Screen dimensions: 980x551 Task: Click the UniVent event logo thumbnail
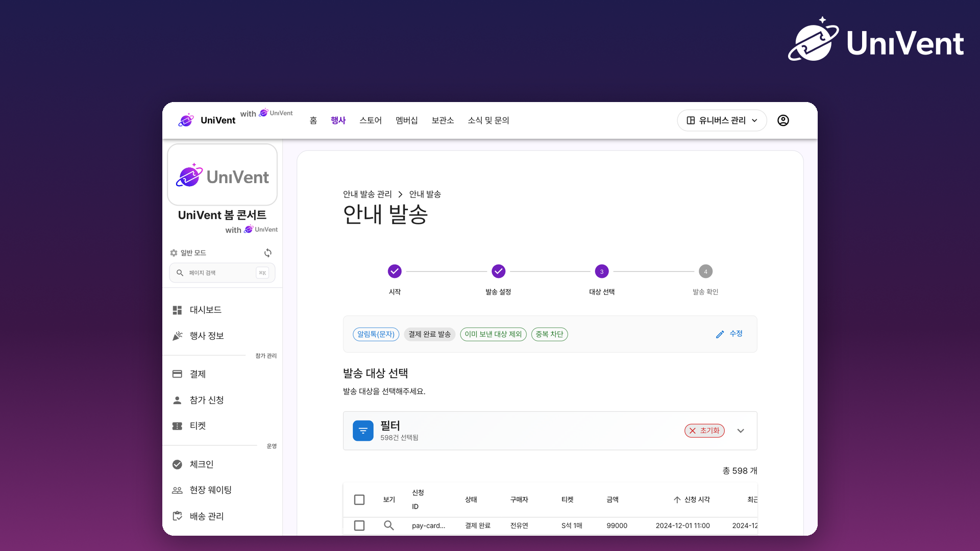pos(222,174)
